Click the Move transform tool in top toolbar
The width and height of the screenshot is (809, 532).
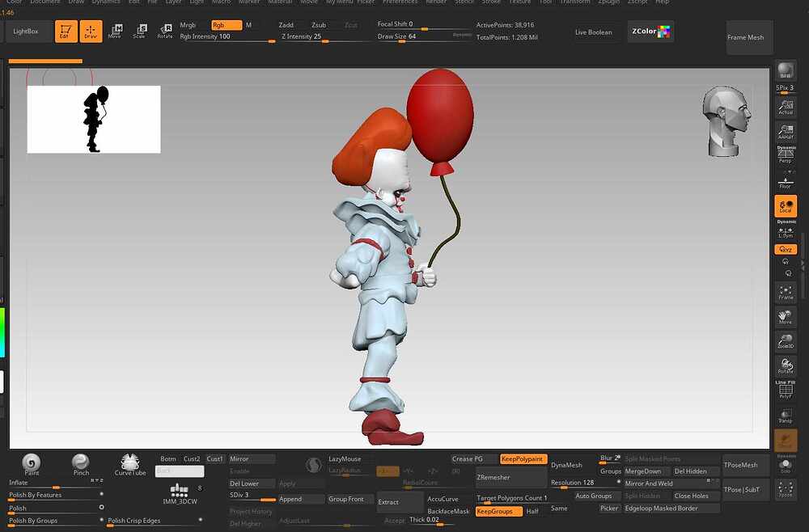[115, 32]
